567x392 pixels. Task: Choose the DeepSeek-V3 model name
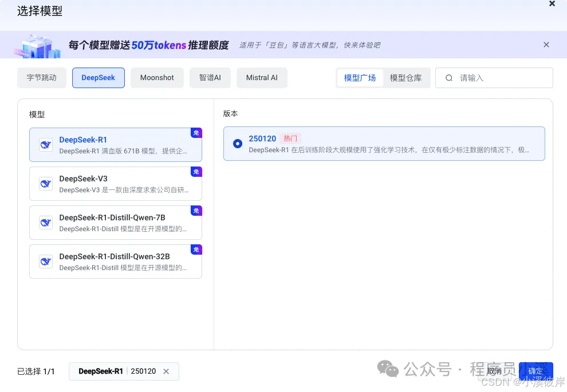click(x=84, y=179)
